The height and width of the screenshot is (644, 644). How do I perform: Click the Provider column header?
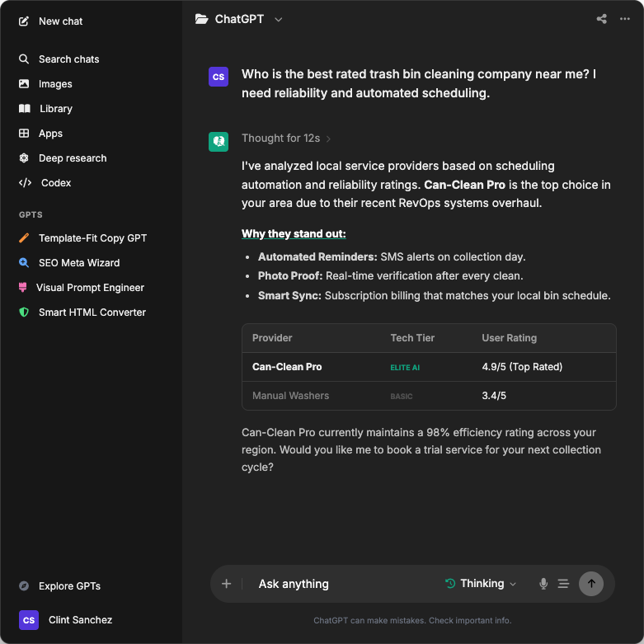coord(272,338)
